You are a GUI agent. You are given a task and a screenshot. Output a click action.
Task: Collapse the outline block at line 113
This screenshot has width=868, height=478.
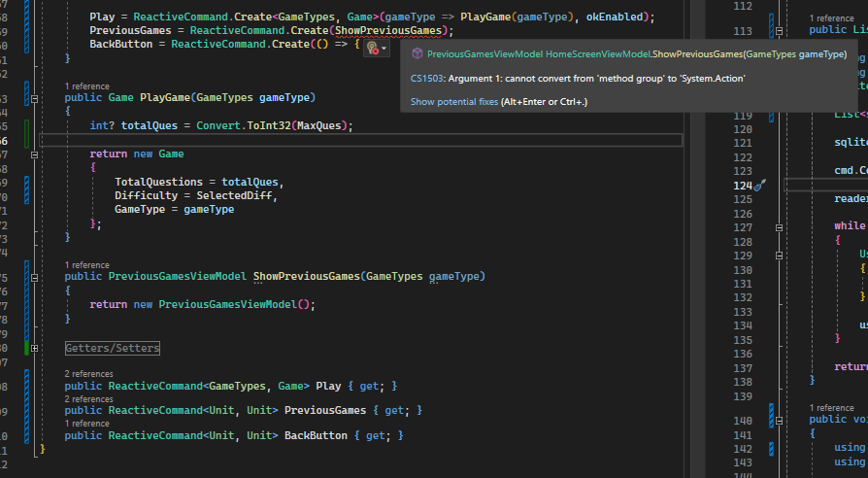779,31
